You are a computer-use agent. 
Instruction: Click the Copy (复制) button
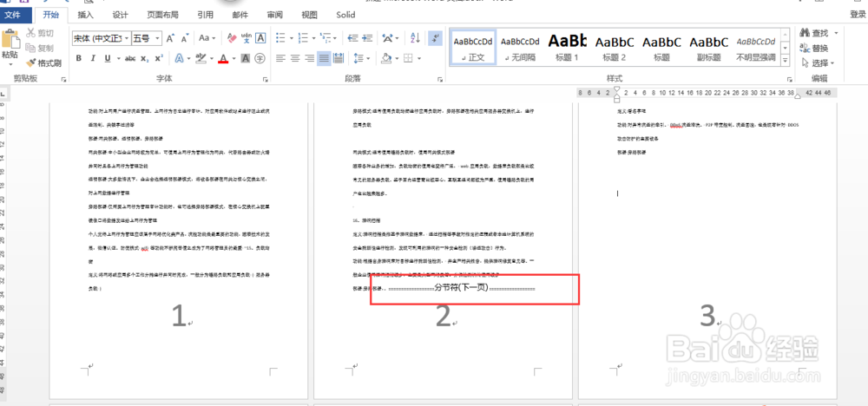pyautogui.click(x=39, y=48)
